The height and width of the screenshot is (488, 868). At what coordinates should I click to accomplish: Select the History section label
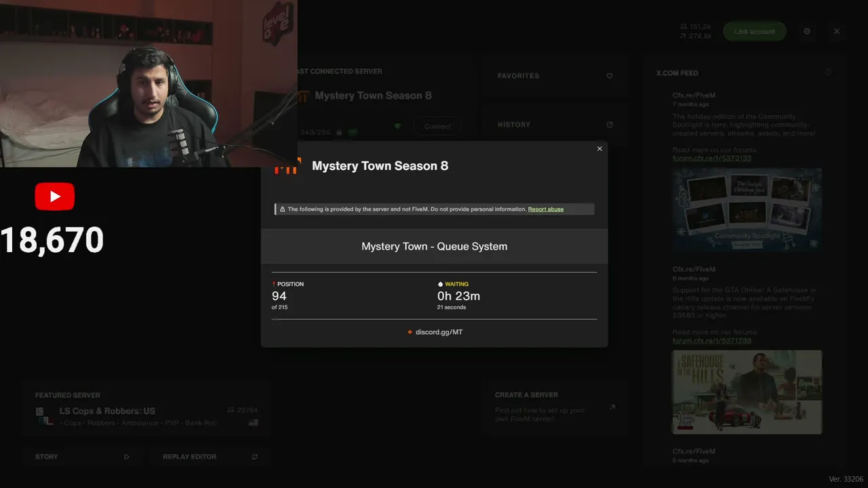pos(514,125)
